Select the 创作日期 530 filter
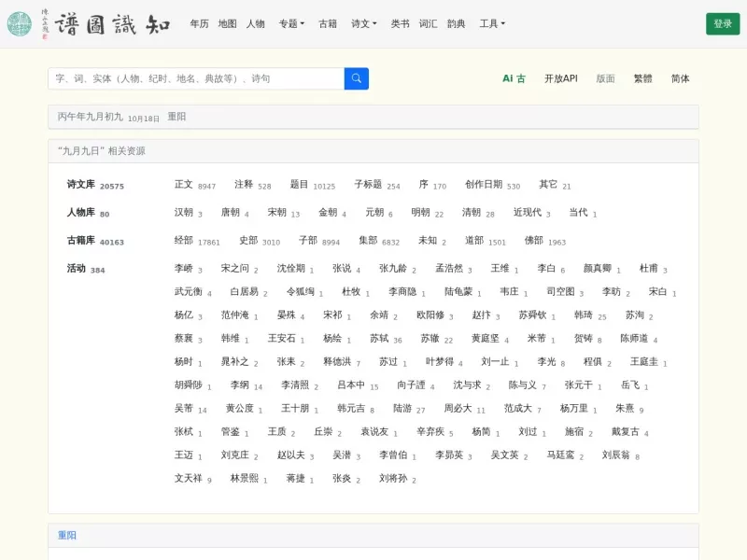747x560 pixels. (493, 185)
